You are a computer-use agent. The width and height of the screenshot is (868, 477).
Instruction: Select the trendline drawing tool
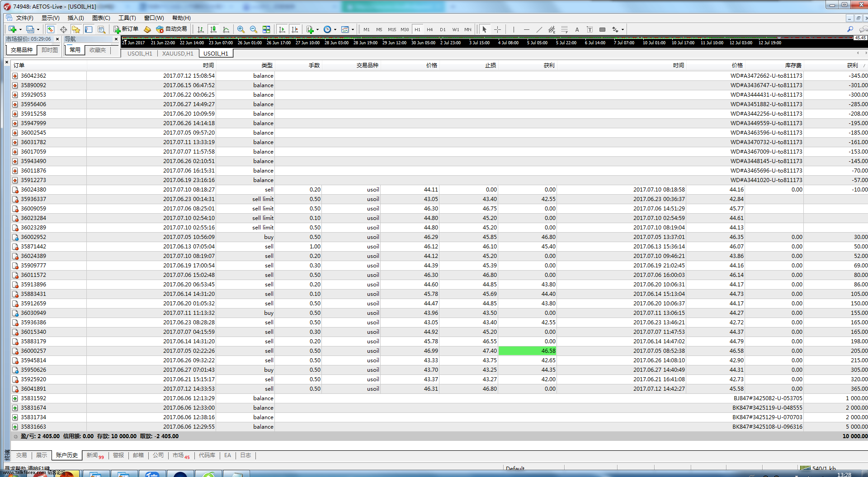coord(539,29)
